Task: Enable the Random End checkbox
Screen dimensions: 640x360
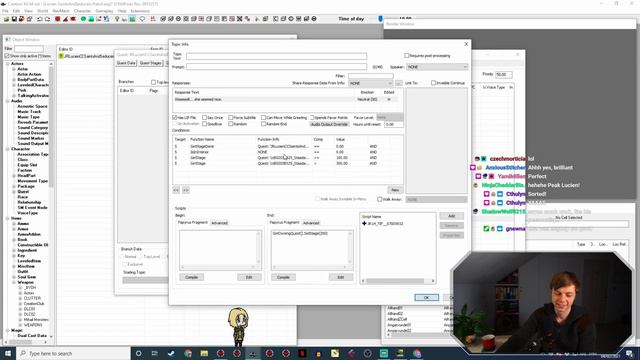Action: [263, 124]
